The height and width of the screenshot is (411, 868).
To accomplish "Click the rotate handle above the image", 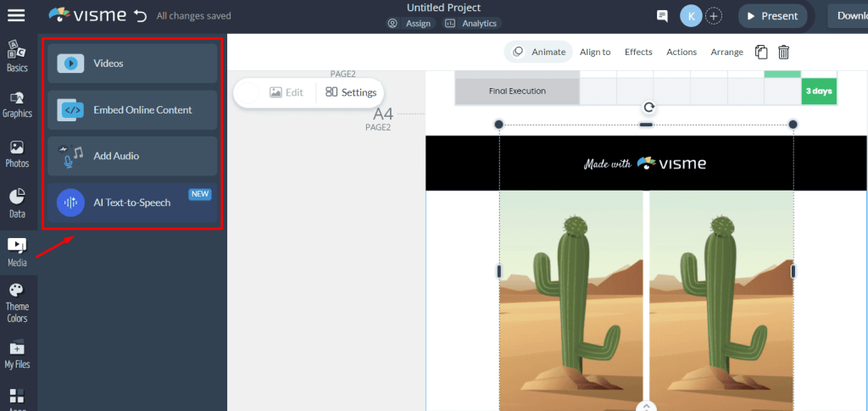I will (x=649, y=107).
